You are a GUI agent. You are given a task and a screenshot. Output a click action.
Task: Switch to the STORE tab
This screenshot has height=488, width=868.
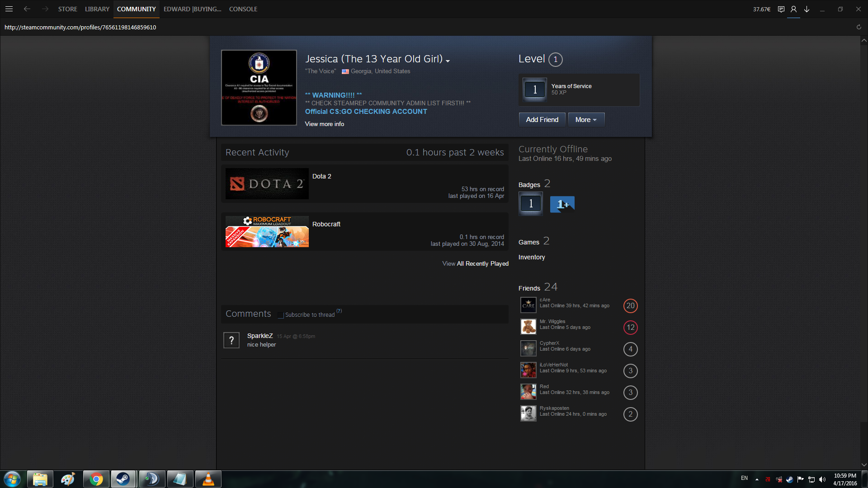pos(67,9)
